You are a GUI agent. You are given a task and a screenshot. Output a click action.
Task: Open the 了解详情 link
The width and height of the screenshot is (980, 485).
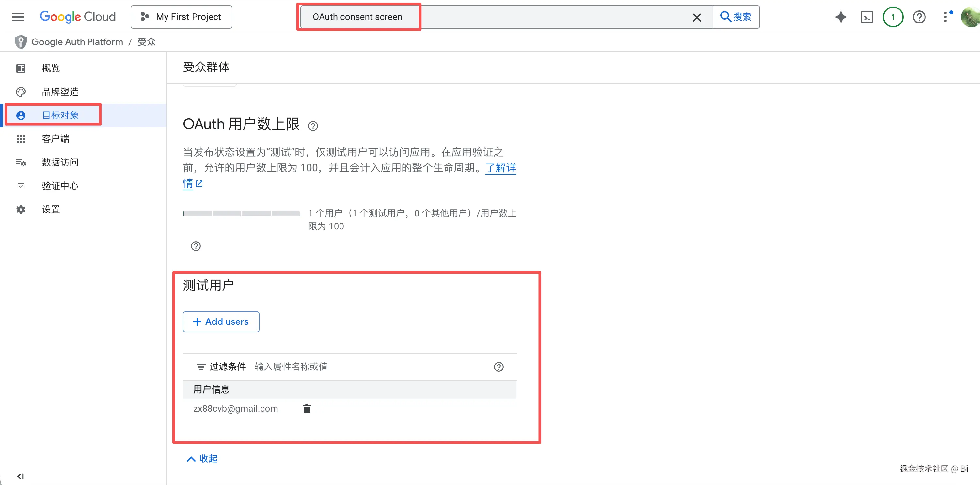(500, 168)
